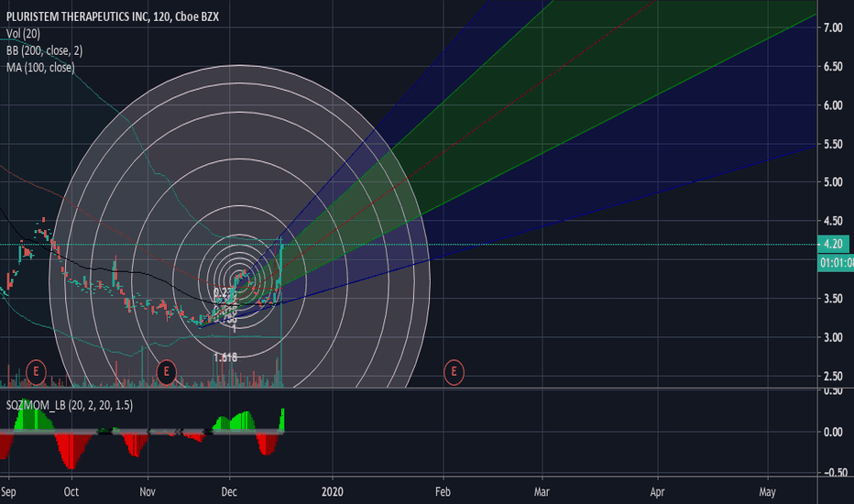This screenshot has width=854, height=504.
Task: Click the 2.50 price axis label
Action: coord(833,376)
